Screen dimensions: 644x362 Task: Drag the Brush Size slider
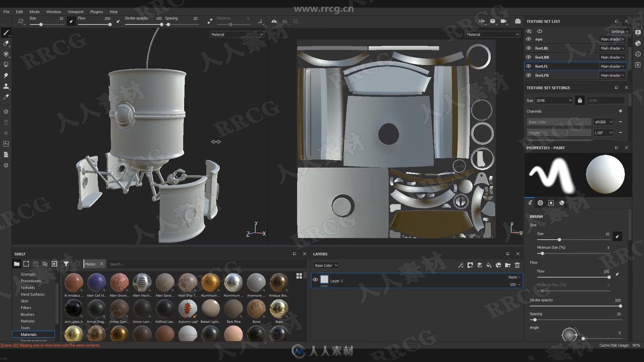click(558, 240)
